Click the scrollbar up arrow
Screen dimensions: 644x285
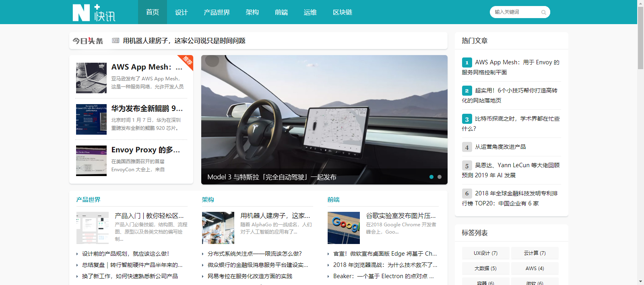tap(640, 3)
